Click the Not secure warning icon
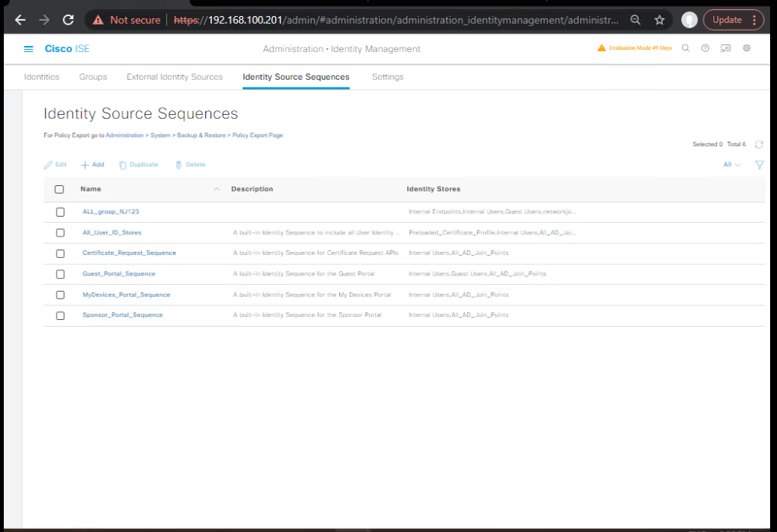The height and width of the screenshot is (532, 777). 98,20
